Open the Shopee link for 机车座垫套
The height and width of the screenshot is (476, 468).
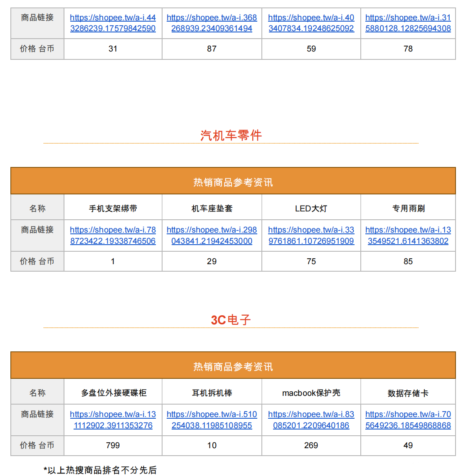tap(212, 235)
